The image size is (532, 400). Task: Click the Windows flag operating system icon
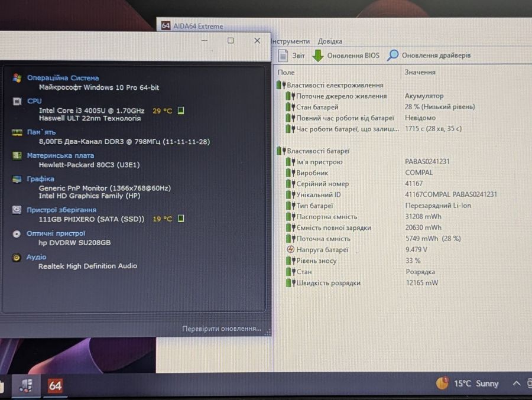[x=17, y=77]
